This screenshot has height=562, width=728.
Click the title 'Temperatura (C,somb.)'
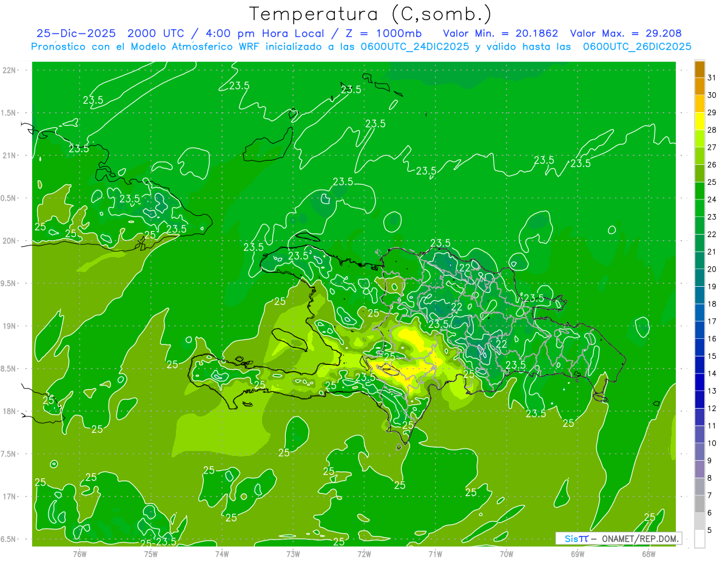[370, 14]
